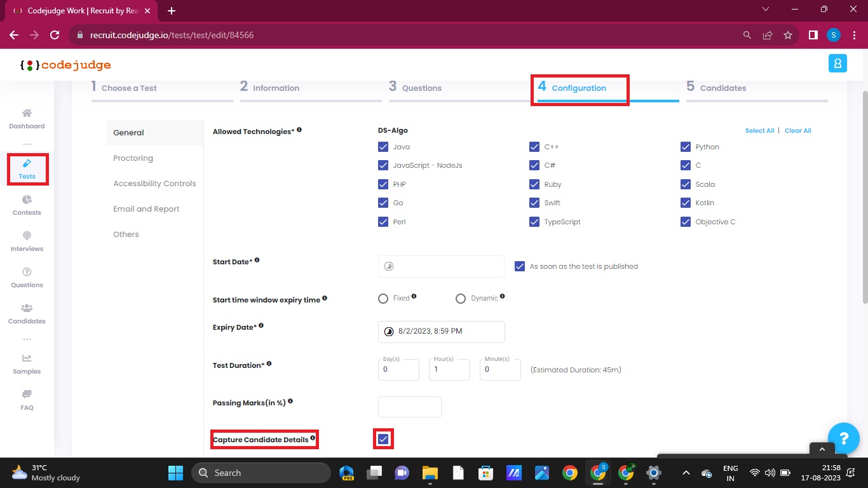Select the Candidates icon in the sidebar
This screenshot has width=868, height=488.
pos(26,315)
